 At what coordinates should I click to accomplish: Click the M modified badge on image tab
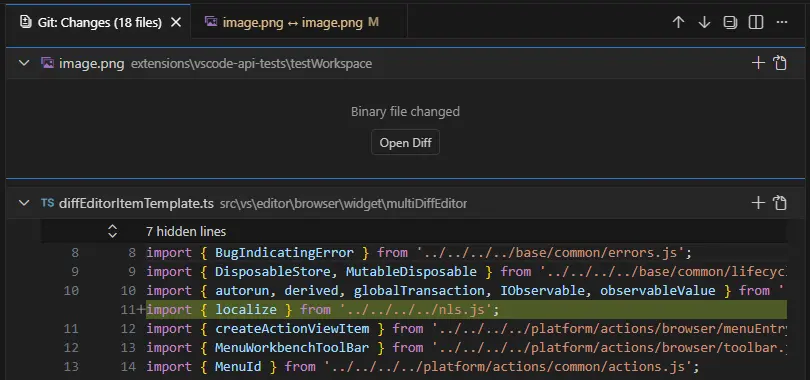point(373,22)
